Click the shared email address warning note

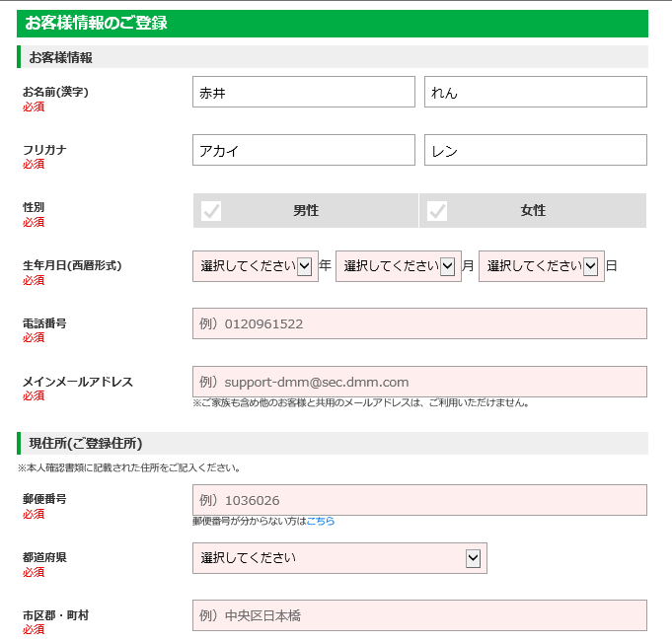(x=361, y=403)
